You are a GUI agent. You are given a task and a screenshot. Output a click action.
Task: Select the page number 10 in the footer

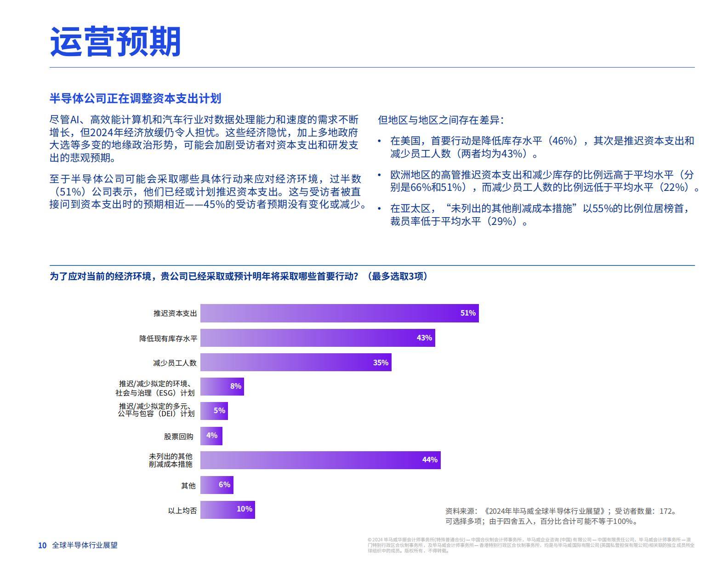[42, 546]
